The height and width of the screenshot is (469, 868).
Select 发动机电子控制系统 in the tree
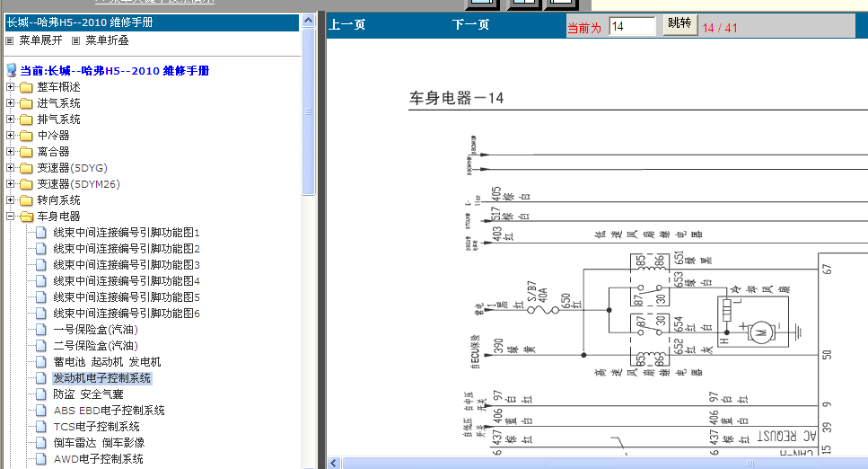pyautogui.click(x=101, y=378)
